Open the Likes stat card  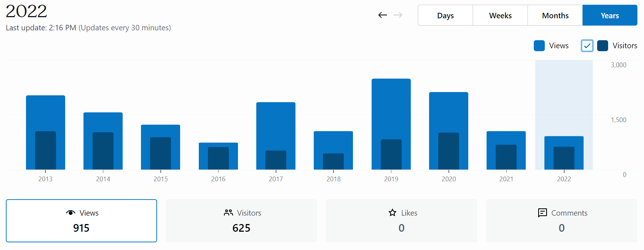point(401,221)
